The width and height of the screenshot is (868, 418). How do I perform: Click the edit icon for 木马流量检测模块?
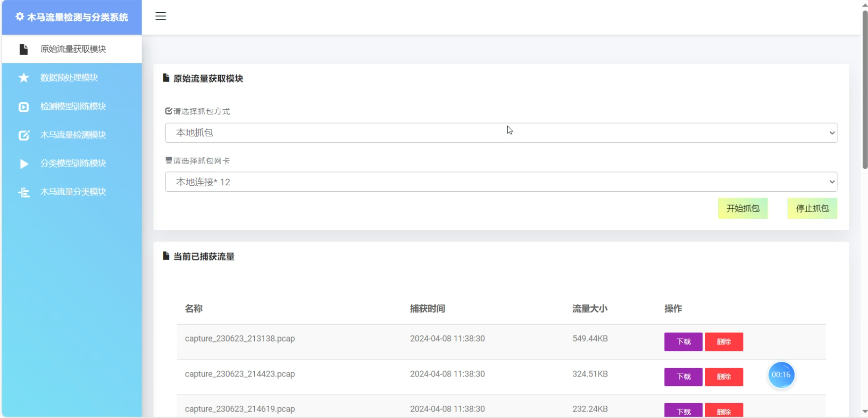[24, 135]
